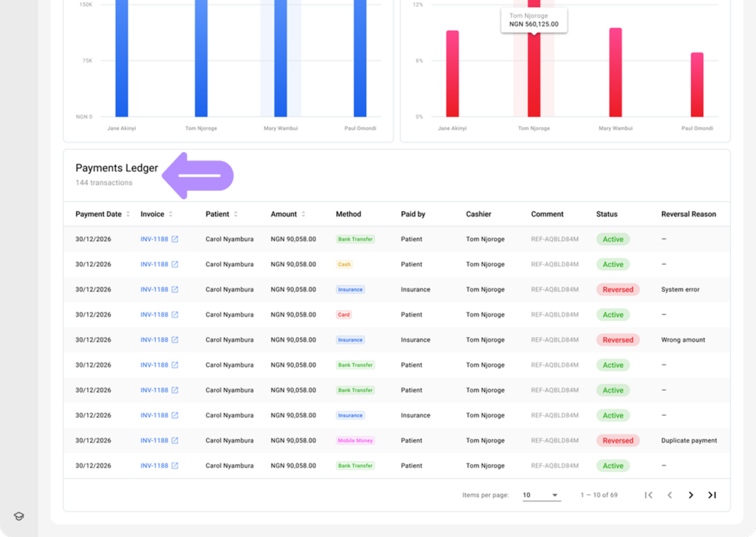Click the 144 transactions label
Image resolution: width=756 pixels, height=537 pixels.
103,182
